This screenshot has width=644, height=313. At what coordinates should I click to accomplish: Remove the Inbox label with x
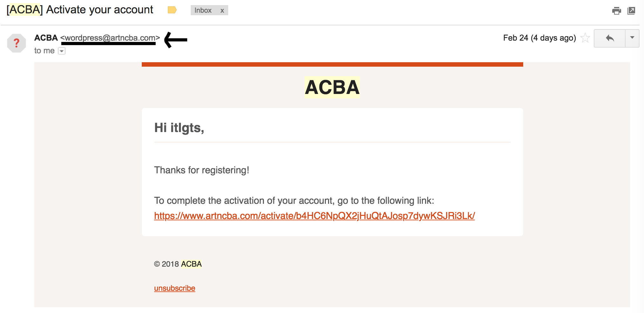point(222,10)
